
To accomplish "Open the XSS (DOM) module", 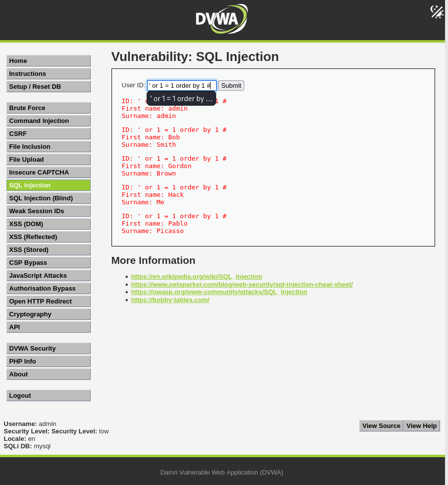I will pos(49,224).
